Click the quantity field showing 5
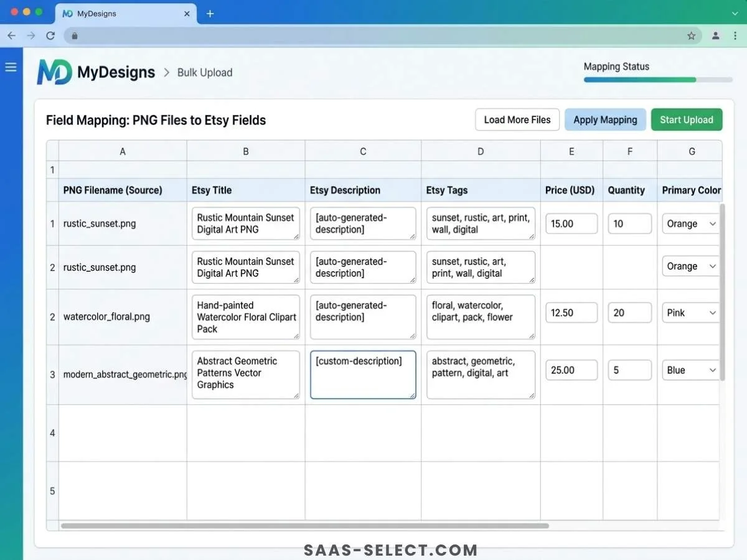This screenshot has height=560, width=747. 630,370
